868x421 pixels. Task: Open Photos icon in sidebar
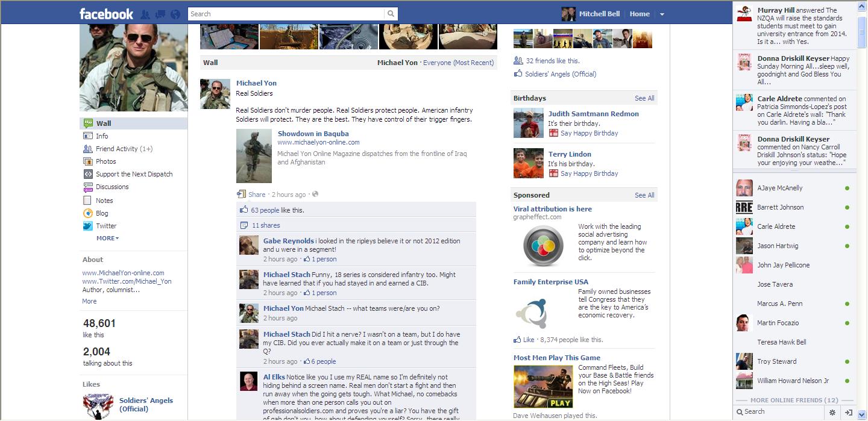tap(88, 161)
